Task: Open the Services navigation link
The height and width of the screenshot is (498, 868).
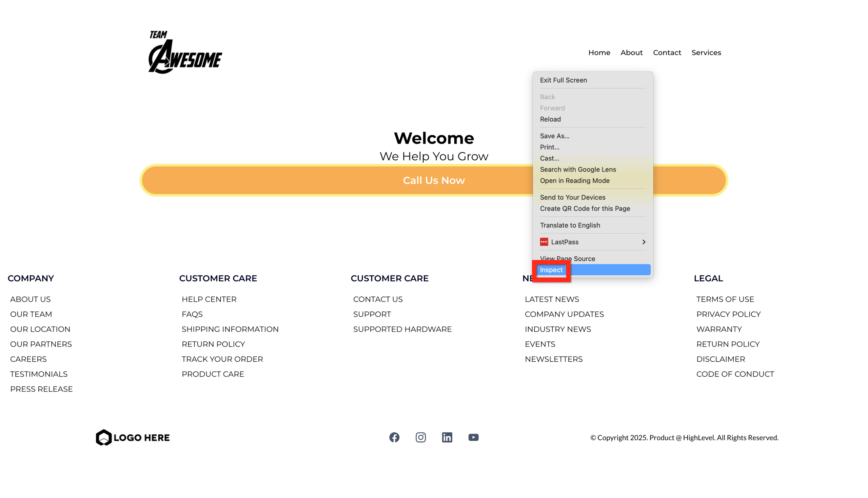Action: pyautogui.click(x=706, y=52)
